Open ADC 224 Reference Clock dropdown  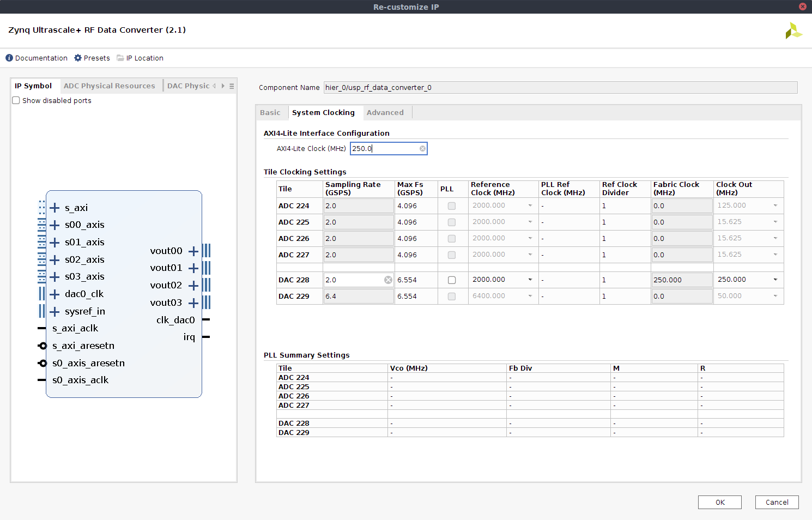tap(530, 205)
